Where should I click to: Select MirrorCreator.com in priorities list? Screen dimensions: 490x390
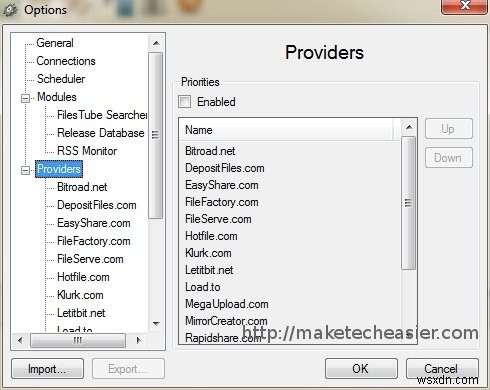pyautogui.click(x=226, y=321)
